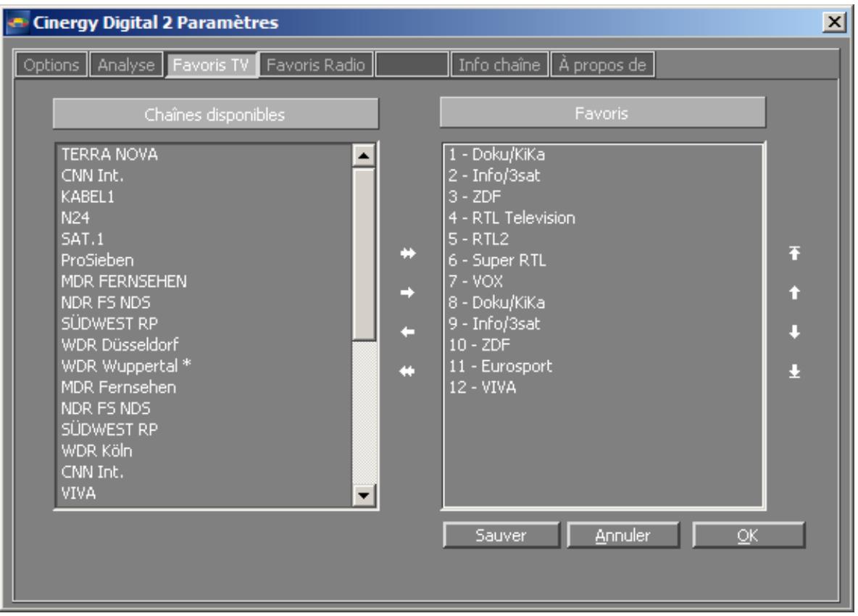Image resolution: width=858 pixels, height=616 pixels.
Task: Click the Sauver button
Action: [x=501, y=535]
